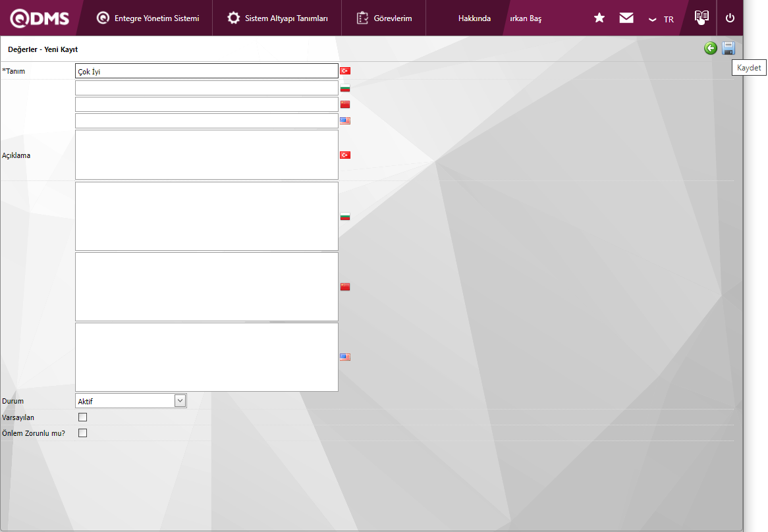Click the Açıklama Chinese text area
The image size is (768, 532).
[207, 287]
